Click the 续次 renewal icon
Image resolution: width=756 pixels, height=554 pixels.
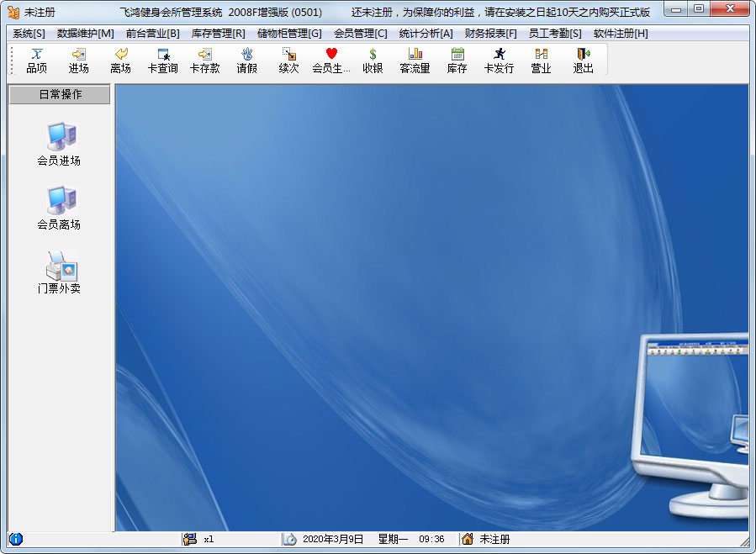tap(288, 61)
